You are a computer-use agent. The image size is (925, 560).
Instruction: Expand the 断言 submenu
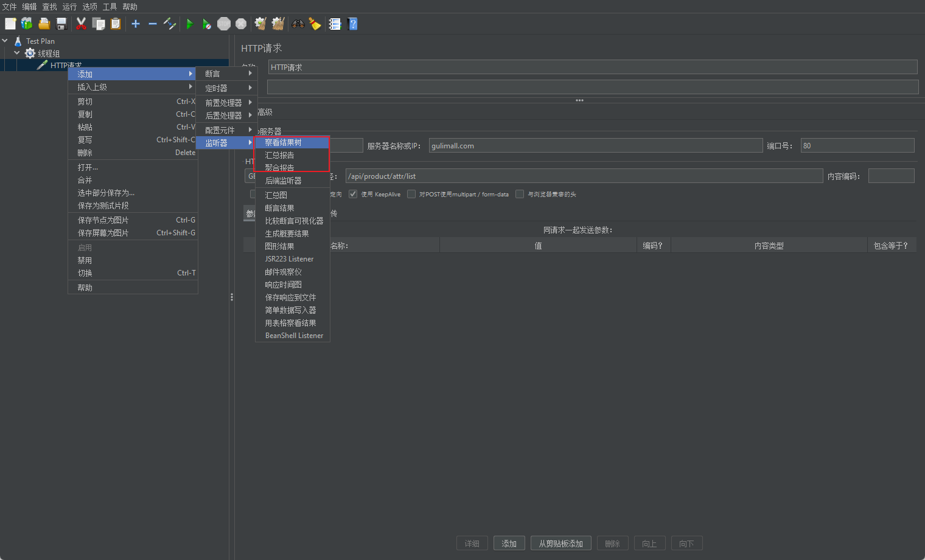(227, 74)
